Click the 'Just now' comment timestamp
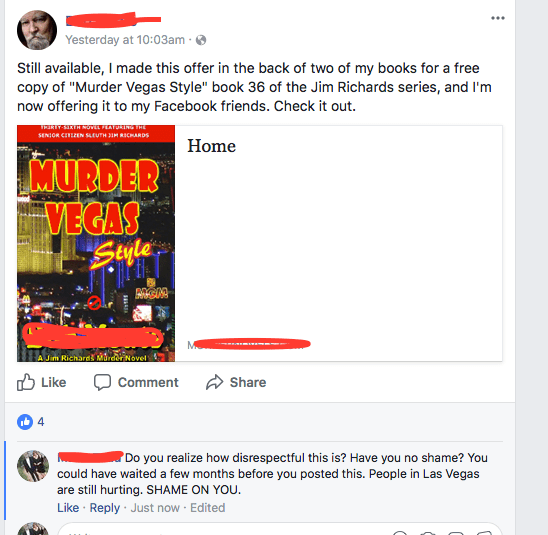The image size is (548, 535). tap(155, 507)
